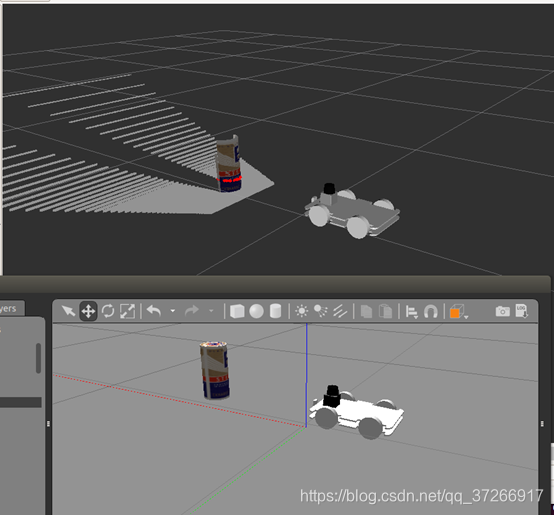554x515 pixels.
Task: Open the change view angle dropdown
Action: tap(458, 312)
